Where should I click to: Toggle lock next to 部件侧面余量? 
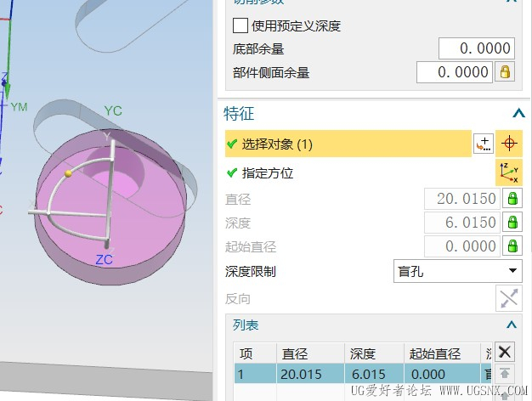tap(505, 71)
